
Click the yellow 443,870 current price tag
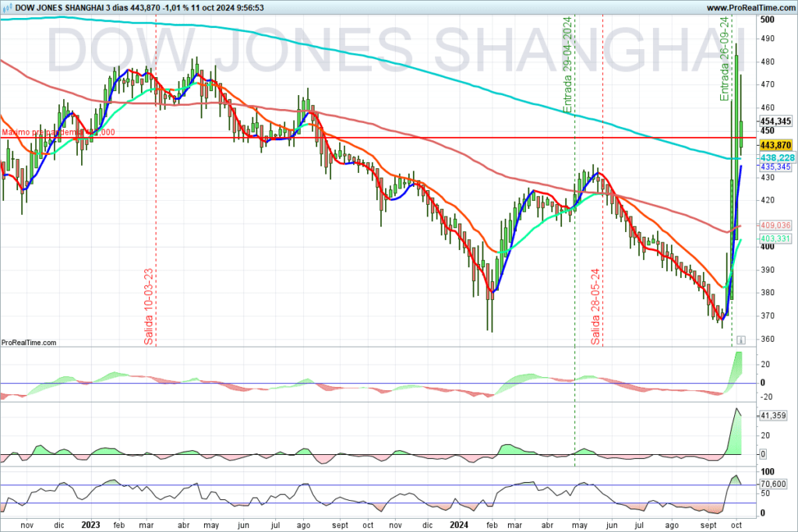tap(775, 146)
